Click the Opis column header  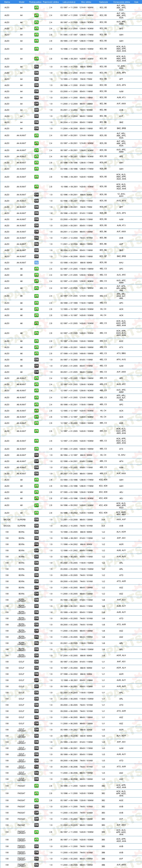point(136,2)
